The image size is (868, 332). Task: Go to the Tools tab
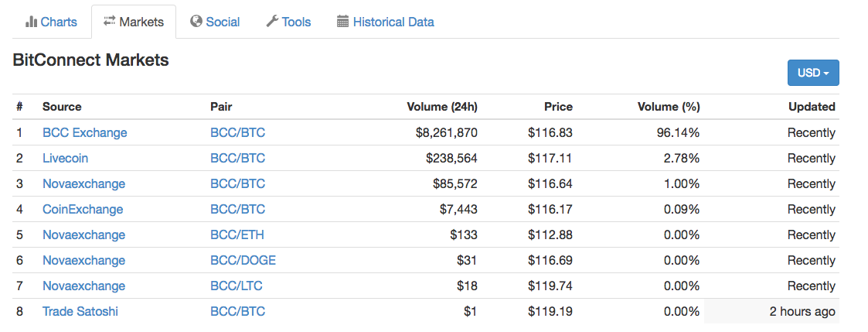288,22
